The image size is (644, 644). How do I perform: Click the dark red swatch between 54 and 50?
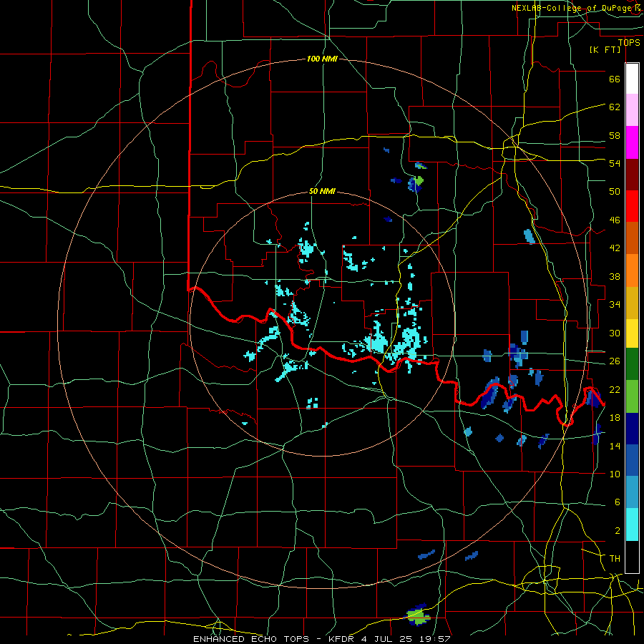(x=632, y=175)
